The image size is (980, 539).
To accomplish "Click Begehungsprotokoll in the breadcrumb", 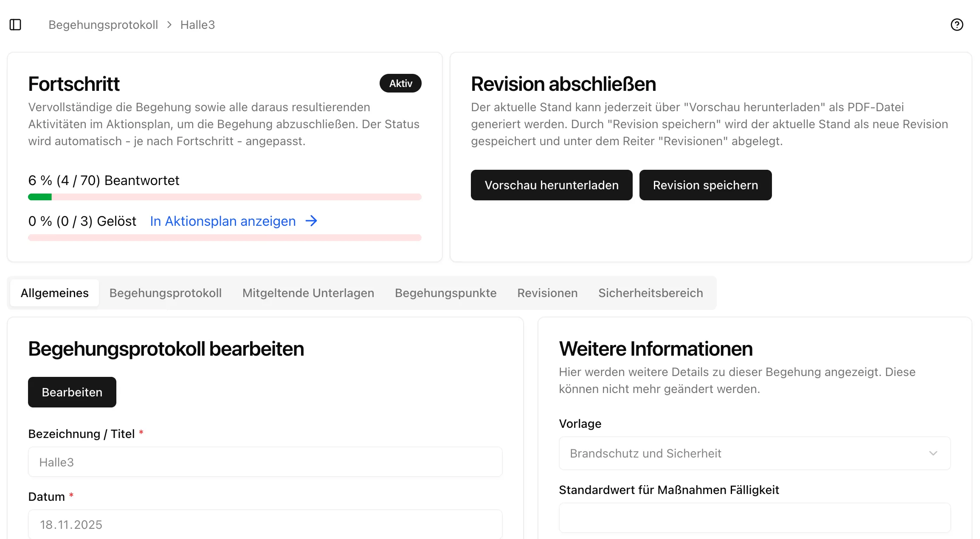I will point(103,25).
